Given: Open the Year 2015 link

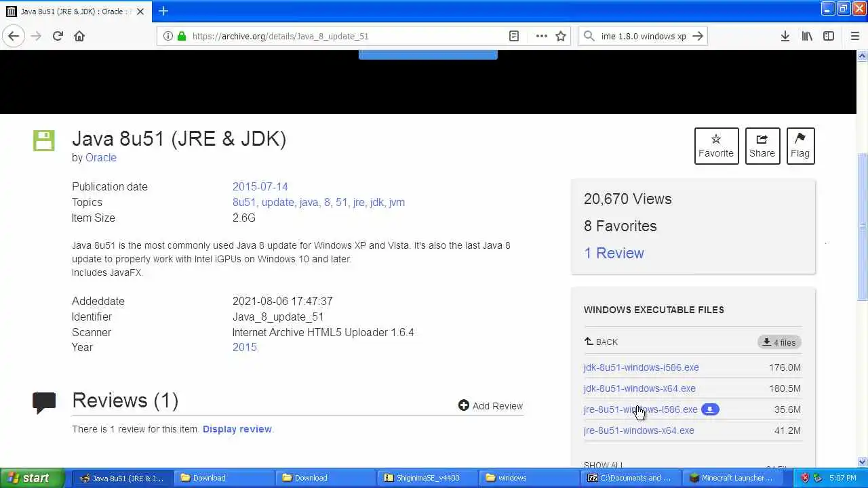Looking at the screenshot, I should (x=244, y=347).
